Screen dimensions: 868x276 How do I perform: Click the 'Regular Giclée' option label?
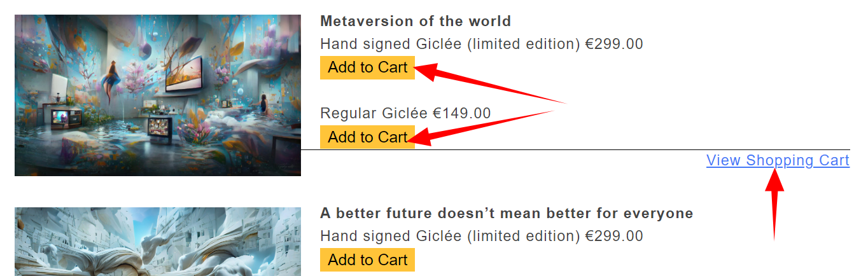point(374,113)
